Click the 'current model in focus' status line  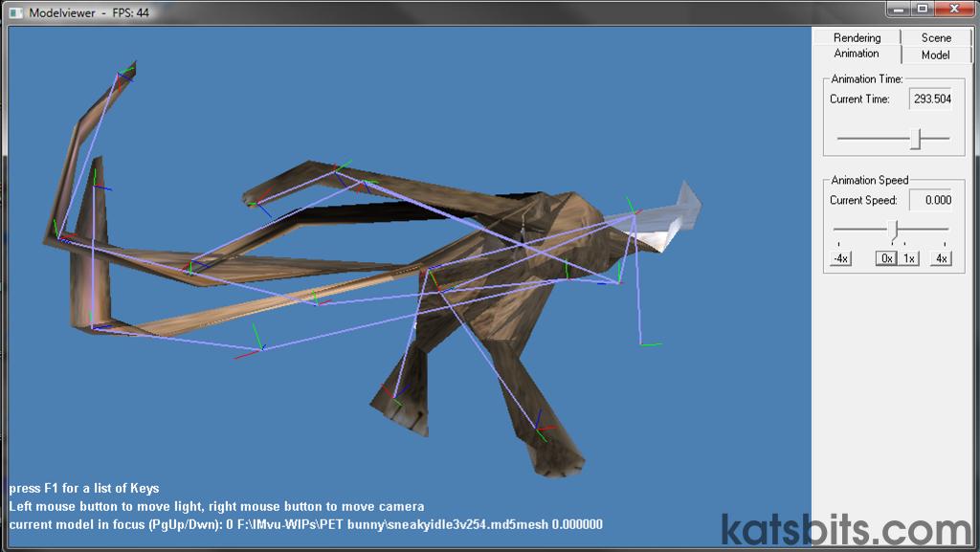[305, 524]
